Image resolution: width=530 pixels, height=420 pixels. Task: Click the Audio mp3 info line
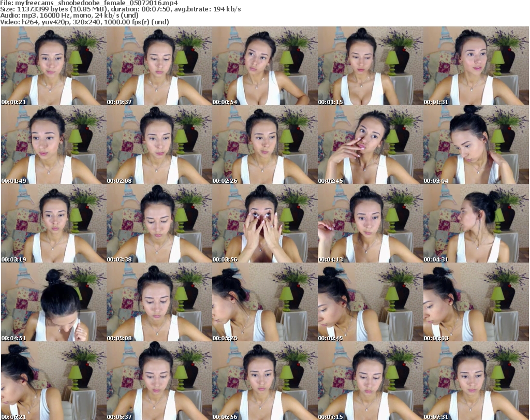69,16
